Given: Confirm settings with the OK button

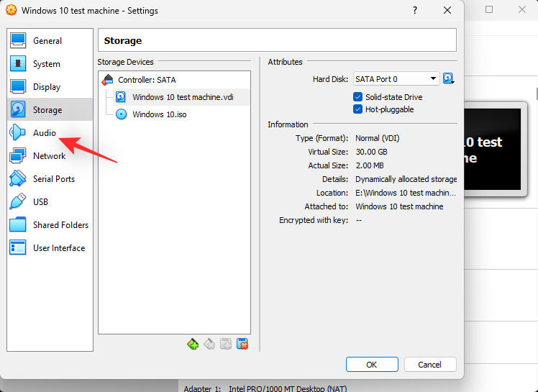Looking at the screenshot, I should 372,364.
